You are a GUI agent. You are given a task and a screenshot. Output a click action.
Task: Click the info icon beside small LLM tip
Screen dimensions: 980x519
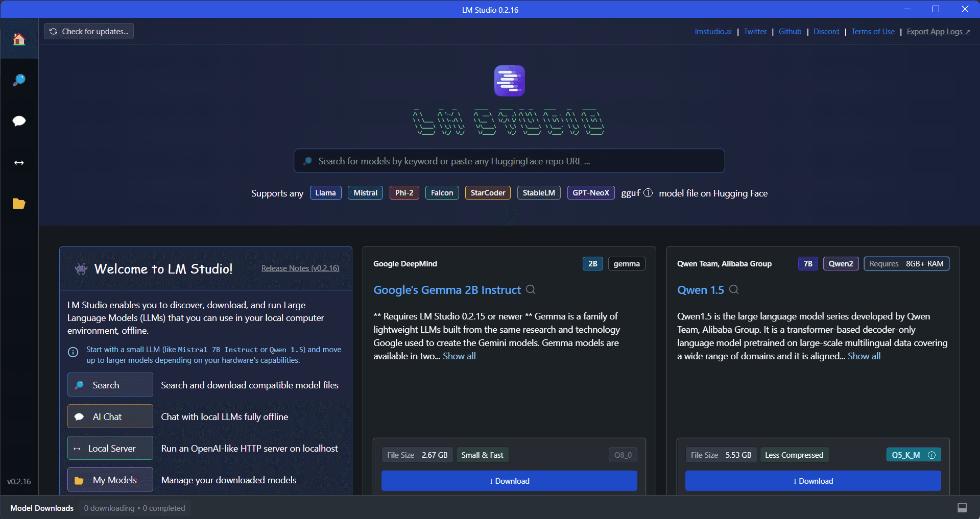73,352
